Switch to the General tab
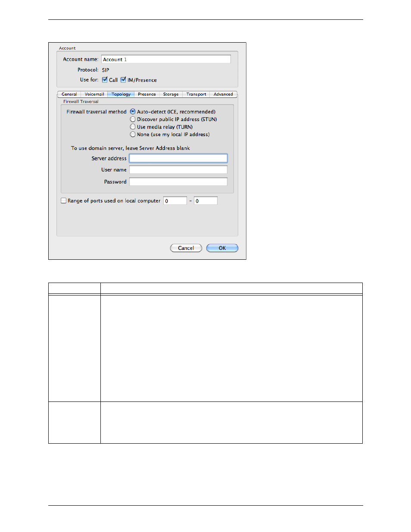The image size is (411, 532). pyautogui.click(x=69, y=94)
